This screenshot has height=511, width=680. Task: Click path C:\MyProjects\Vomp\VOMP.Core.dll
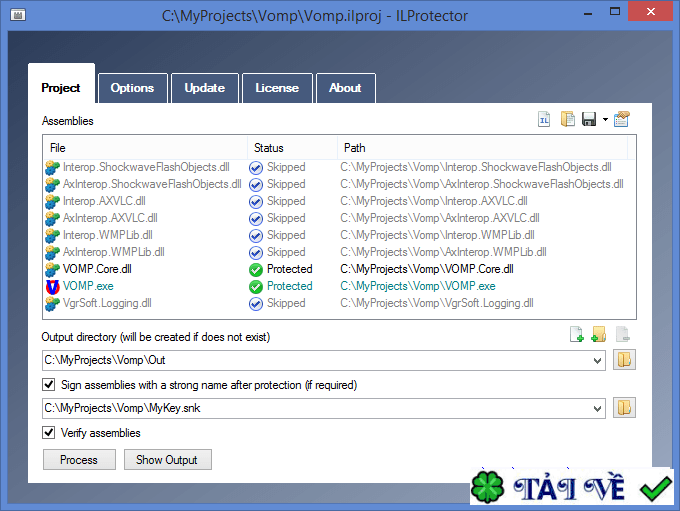pyautogui.click(x=427, y=269)
